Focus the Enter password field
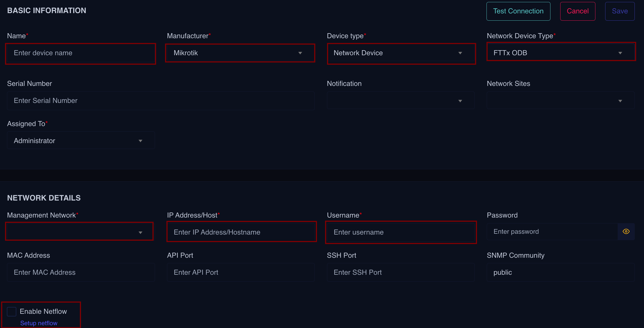 [552, 231]
